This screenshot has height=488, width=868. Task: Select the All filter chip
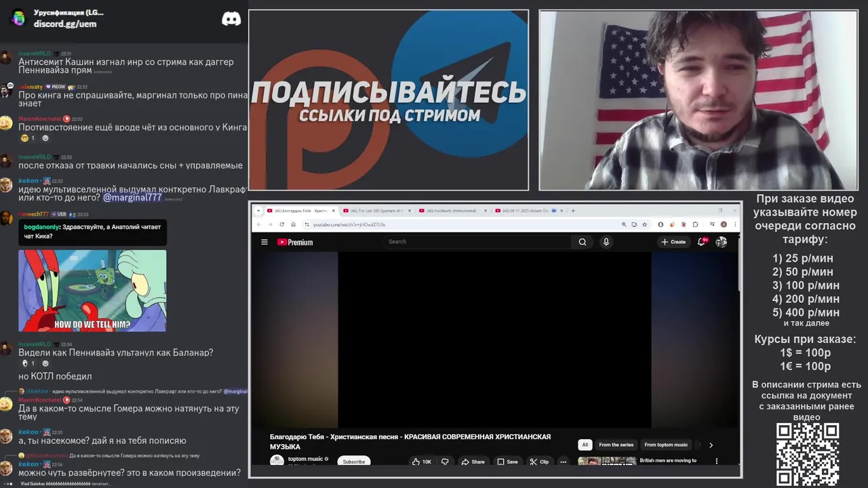pyautogui.click(x=585, y=445)
